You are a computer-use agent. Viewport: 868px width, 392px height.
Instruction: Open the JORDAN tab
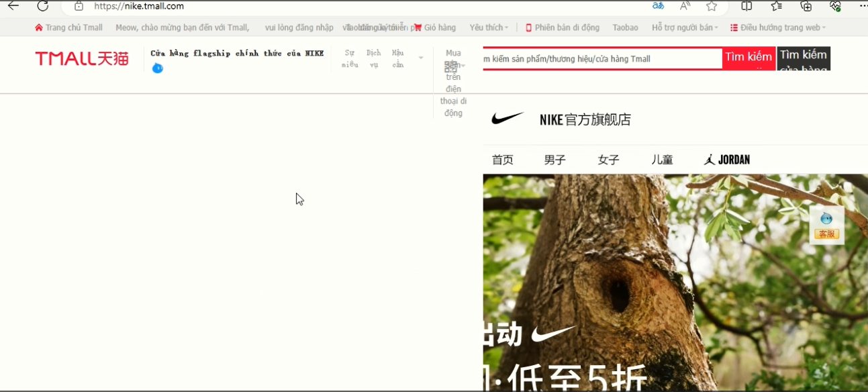pyautogui.click(x=727, y=160)
